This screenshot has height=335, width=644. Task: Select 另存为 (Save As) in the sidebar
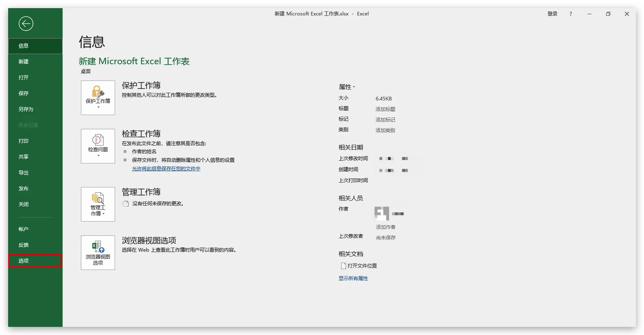tap(26, 109)
